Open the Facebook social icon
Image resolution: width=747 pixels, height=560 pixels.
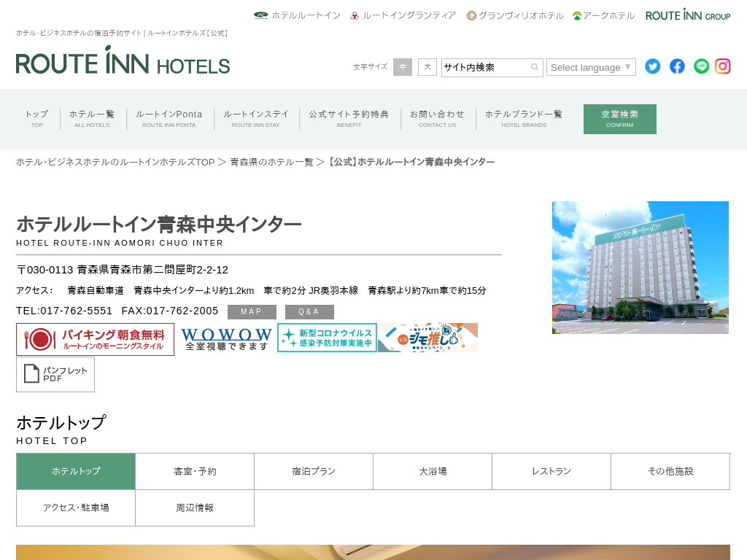coord(677,66)
